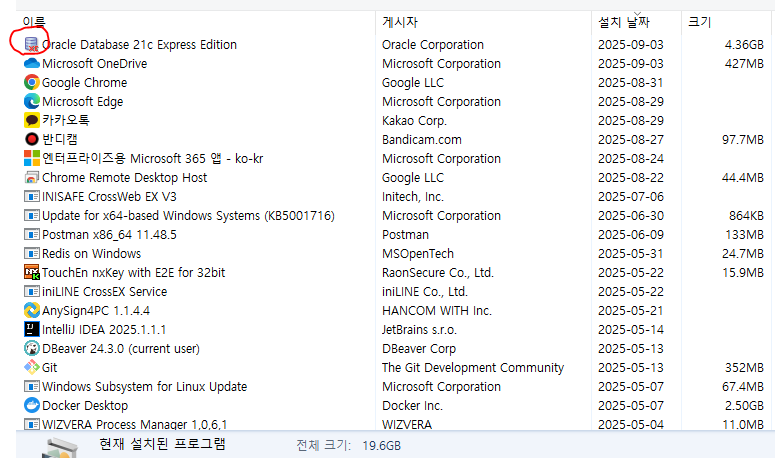Select the 카카오톡 program name
This screenshot has height=458, width=775.
pyautogui.click(x=66, y=120)
